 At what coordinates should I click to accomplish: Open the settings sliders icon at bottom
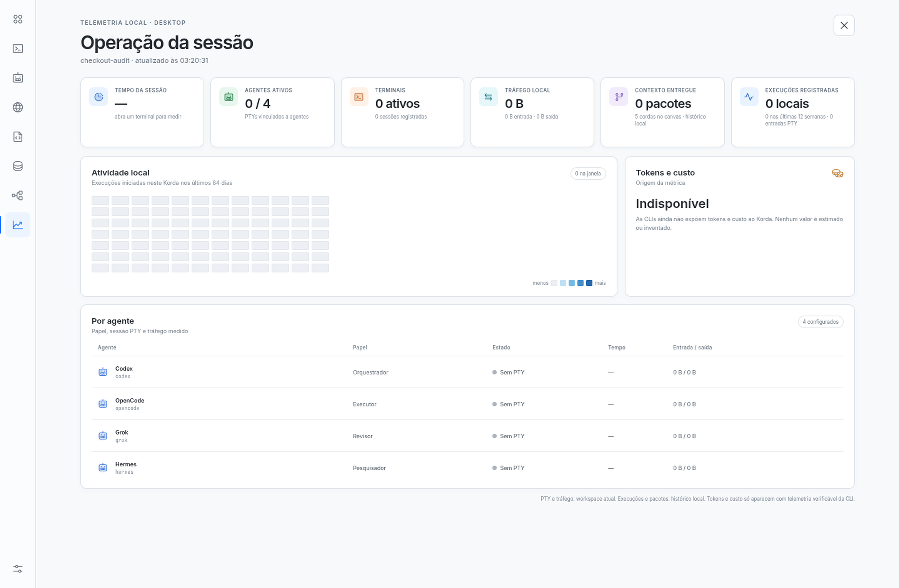(18, 569)
